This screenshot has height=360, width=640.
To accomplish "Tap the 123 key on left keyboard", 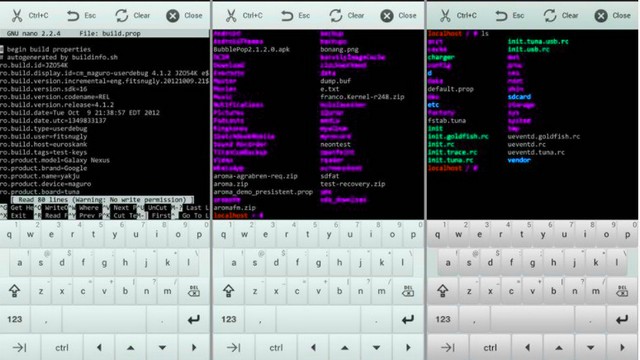I will (15, 319).
